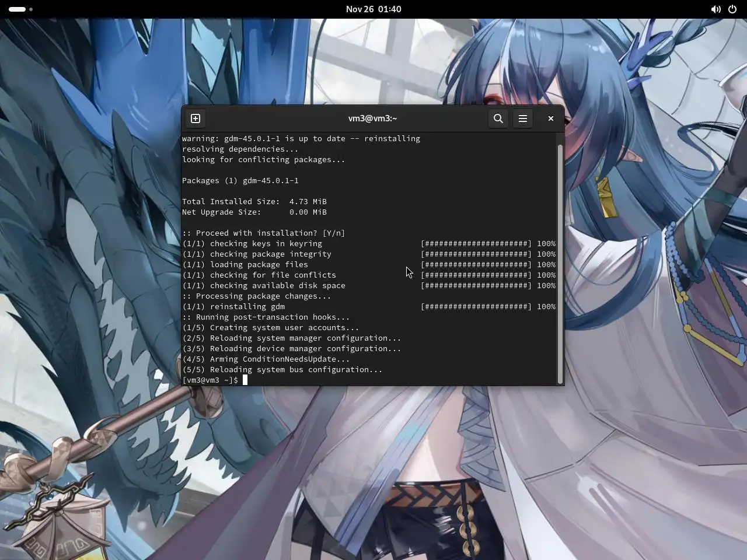Click 'Net Upgrade Size: 0.00 MiB' text

pos(254,212)
